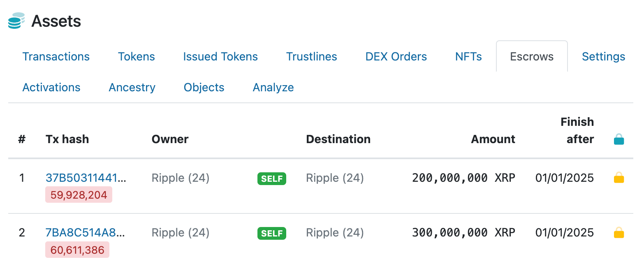The image size is (644, 278).
Task: Click Ripple (24) destination on second escrow
Action: [335, 232]
